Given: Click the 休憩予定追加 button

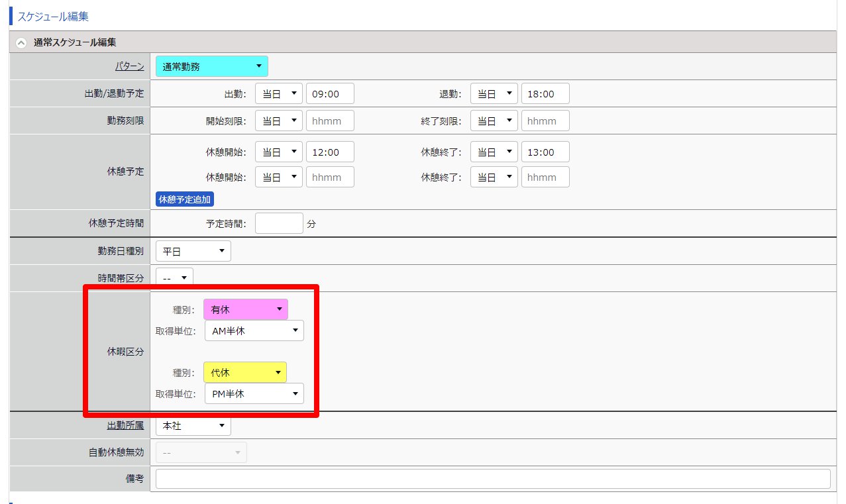Looking at the screenshot, I should click(x=185, y=199).
